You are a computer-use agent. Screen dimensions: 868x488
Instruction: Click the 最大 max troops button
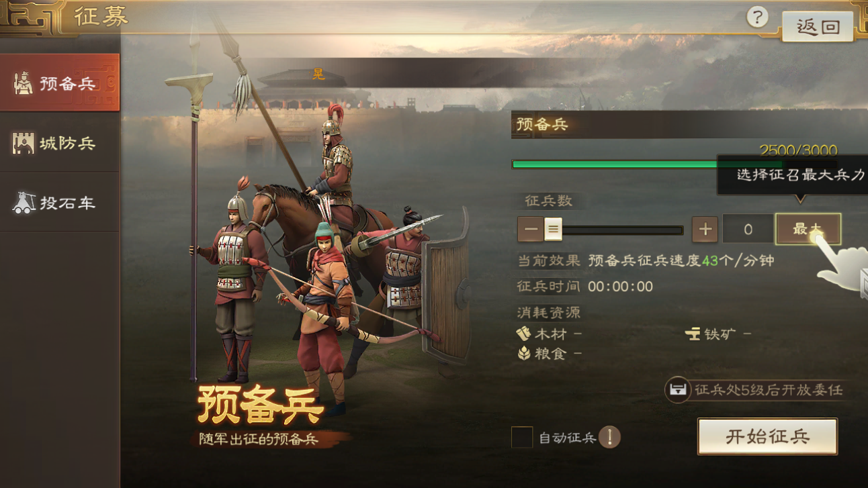(x=808, y=229)
